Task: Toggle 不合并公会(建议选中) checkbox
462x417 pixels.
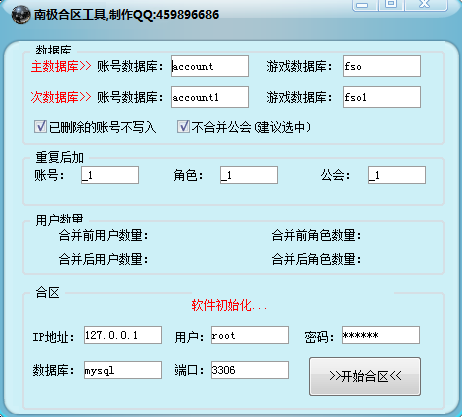Action: (183, 127)
